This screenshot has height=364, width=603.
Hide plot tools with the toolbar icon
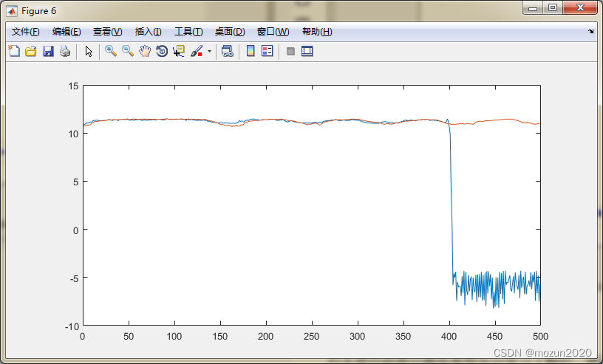[290, 51]
